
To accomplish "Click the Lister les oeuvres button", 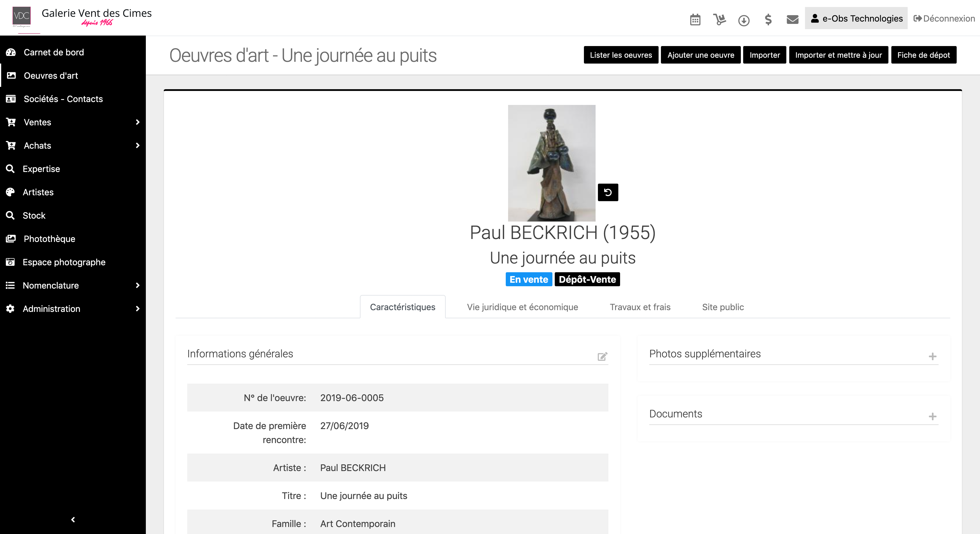I will pyautogui.click(x=621, y=55).
